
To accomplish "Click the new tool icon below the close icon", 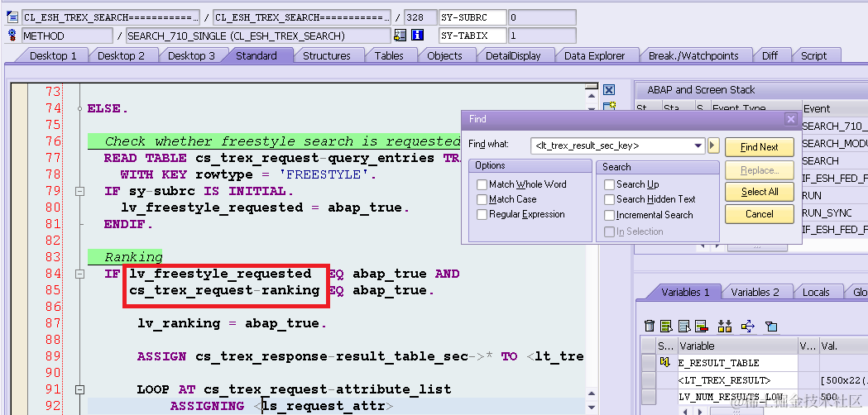I will tap(610, 106).
